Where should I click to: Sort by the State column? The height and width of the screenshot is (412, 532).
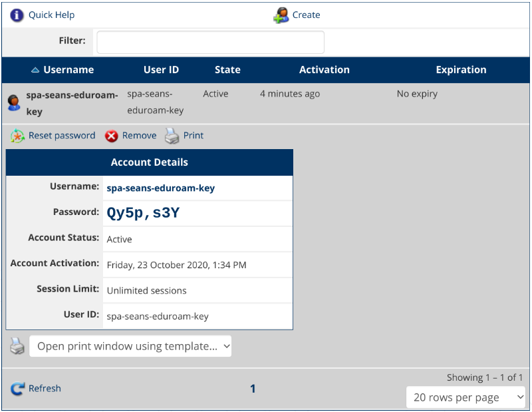pos(227,70)
